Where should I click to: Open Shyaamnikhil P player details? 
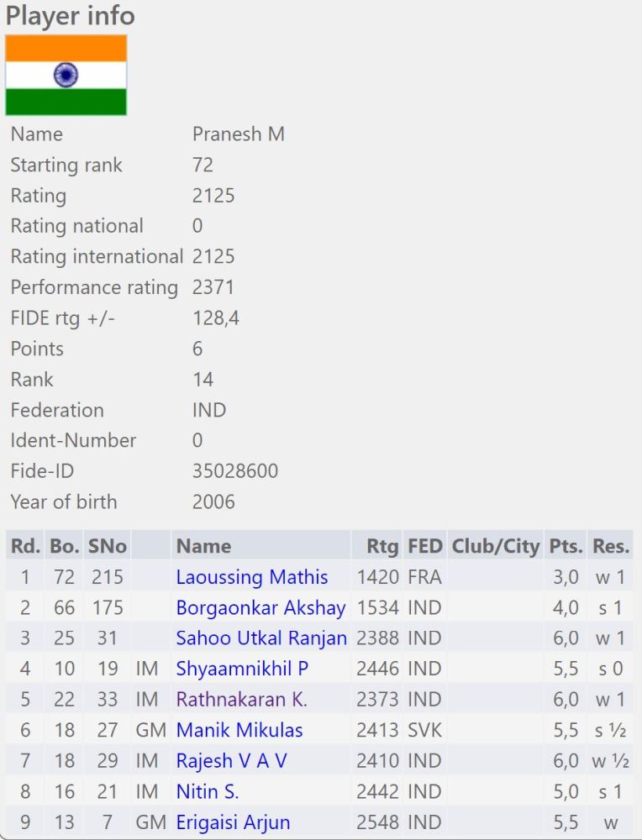(x=242, y=669)
